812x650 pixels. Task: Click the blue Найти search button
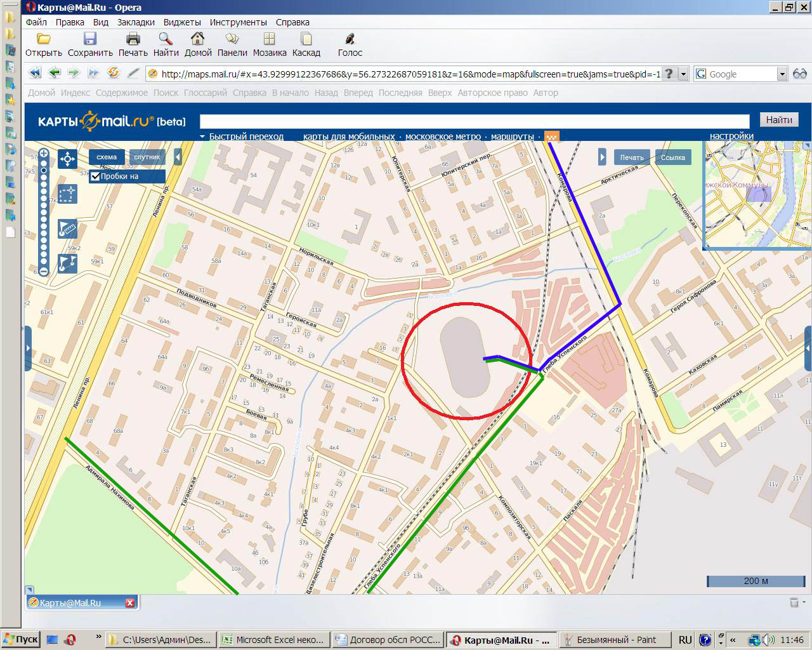tap(779, 119)
